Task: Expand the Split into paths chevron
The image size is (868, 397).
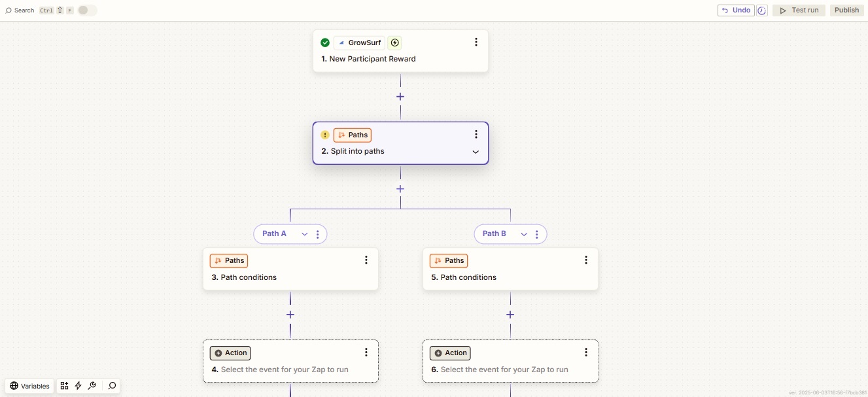Action: [476, 152]
